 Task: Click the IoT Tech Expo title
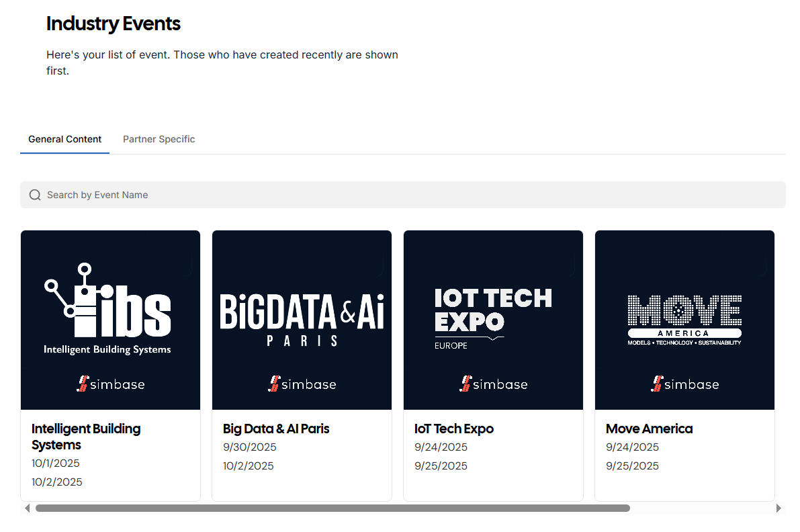(x=453, y=429)
